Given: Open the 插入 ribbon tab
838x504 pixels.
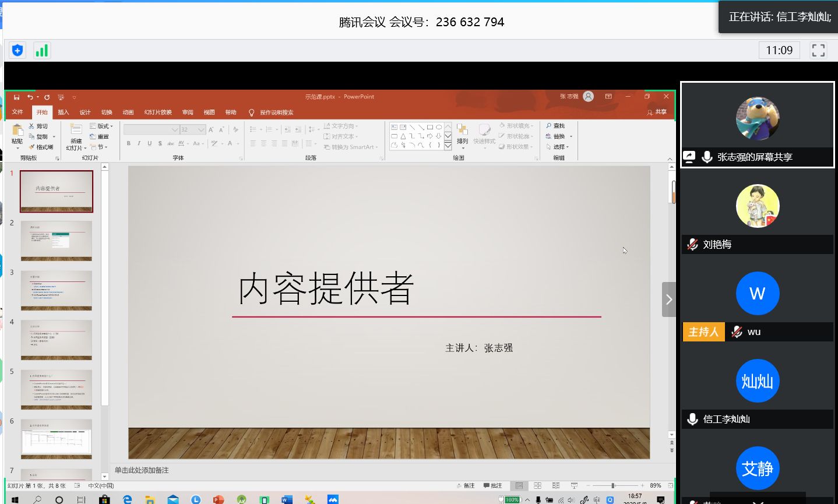Looking at the screenshot, I should 63,112.
